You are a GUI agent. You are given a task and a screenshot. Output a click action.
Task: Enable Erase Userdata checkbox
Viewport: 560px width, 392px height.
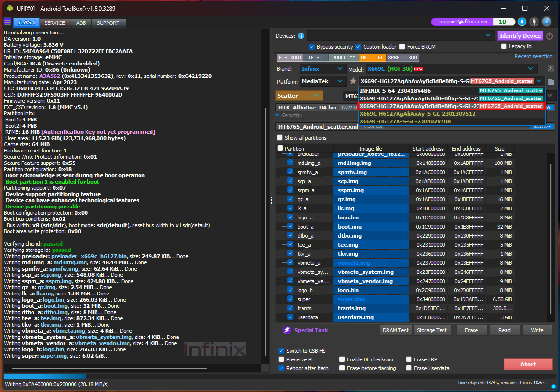[409, 368]
